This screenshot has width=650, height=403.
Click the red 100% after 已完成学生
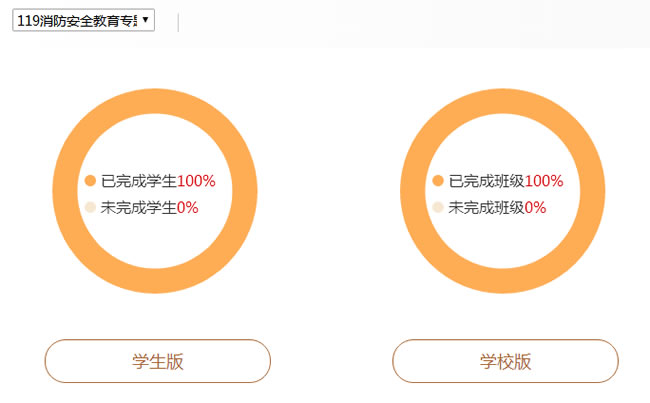coord(196,181)
